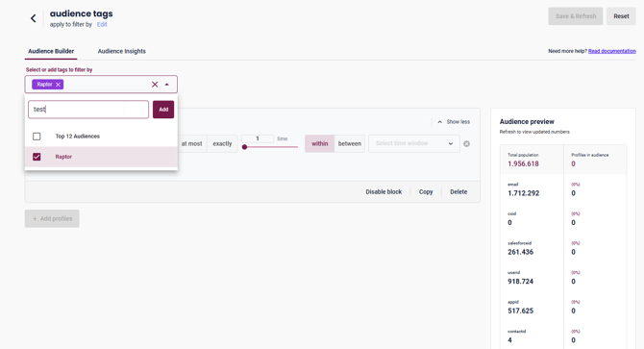Select the exactly option
This screenshot has width=644, height=349.
[222, 143]
